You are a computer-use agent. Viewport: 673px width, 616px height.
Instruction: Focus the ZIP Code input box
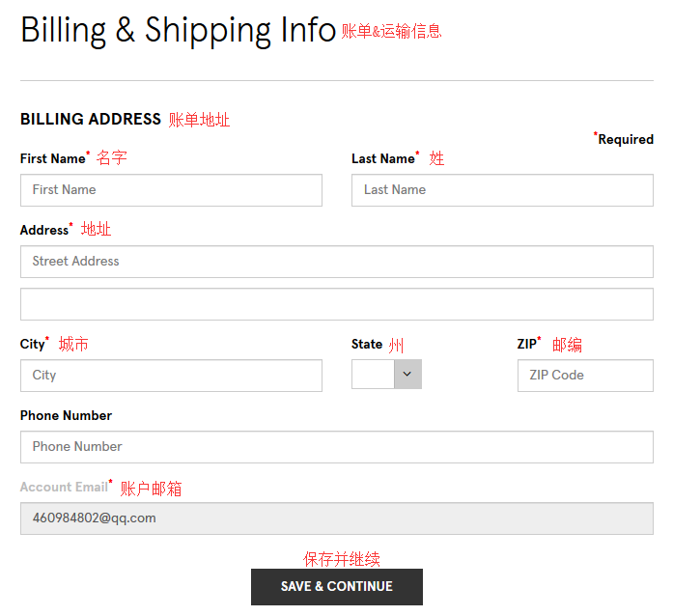coord(585,376)
